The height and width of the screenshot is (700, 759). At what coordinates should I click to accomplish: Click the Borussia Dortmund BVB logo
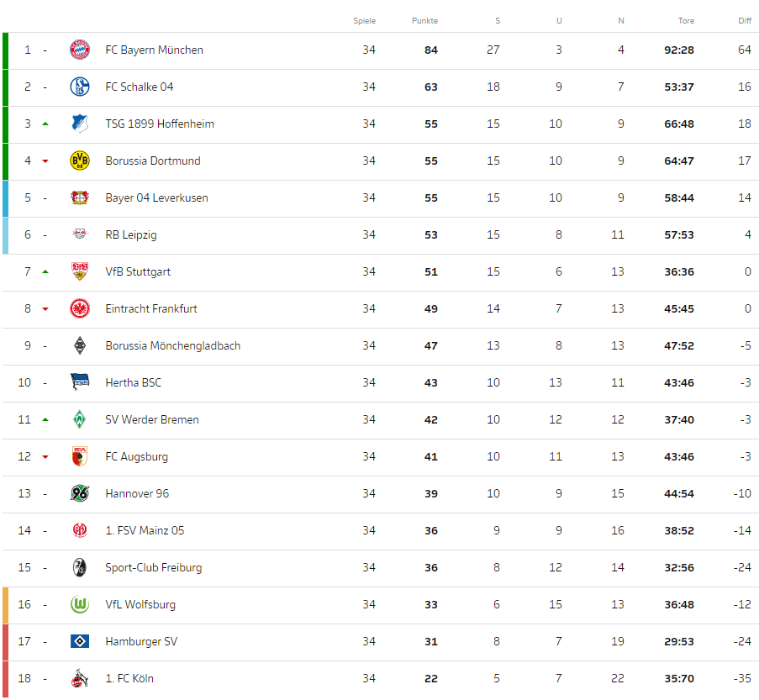pos(80,161)
